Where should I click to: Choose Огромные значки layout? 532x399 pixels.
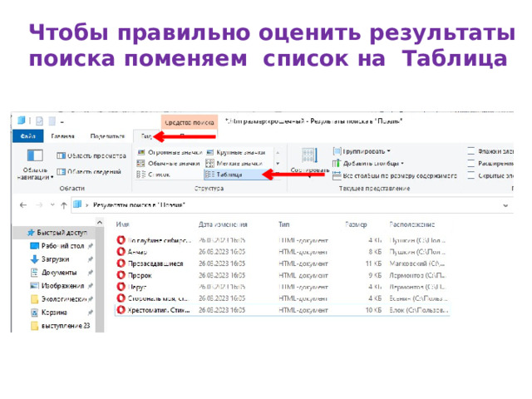170,152
